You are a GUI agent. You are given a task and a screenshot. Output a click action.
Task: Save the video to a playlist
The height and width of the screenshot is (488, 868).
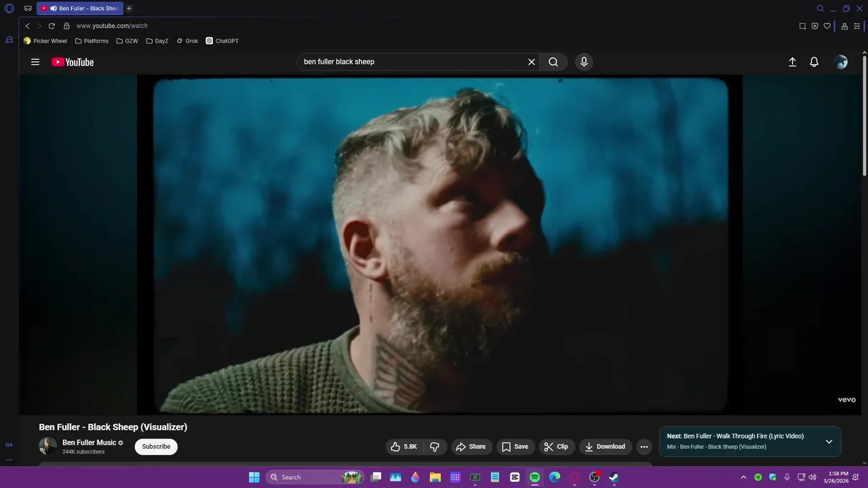515,447
